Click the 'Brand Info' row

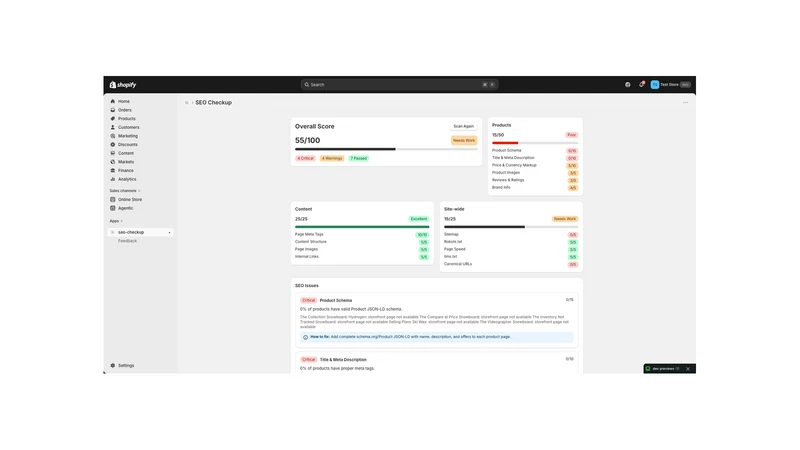(535, 188)
